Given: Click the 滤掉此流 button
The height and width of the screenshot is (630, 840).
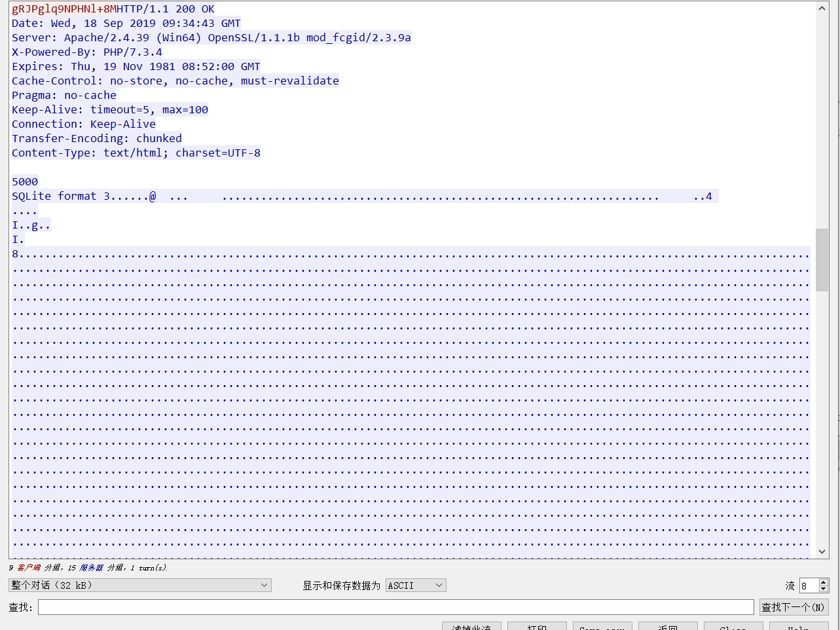Looking at the screenshot, I should (x=471, y=626).
